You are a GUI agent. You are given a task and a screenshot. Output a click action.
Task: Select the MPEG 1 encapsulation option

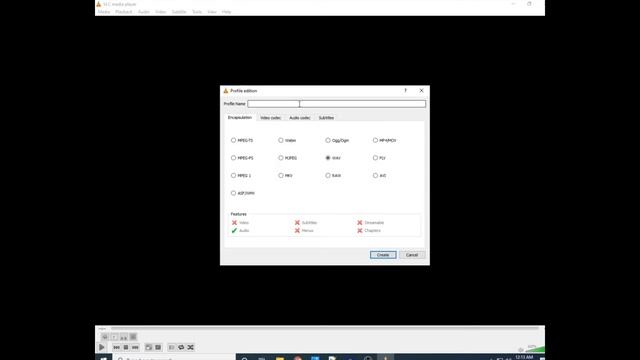(x=241, y=176)
